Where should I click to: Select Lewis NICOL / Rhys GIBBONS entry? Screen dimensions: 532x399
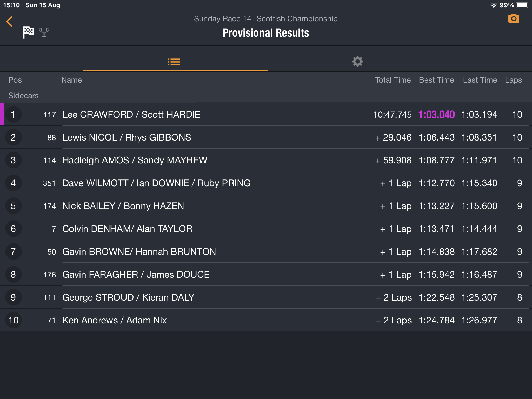pos(127,137)
